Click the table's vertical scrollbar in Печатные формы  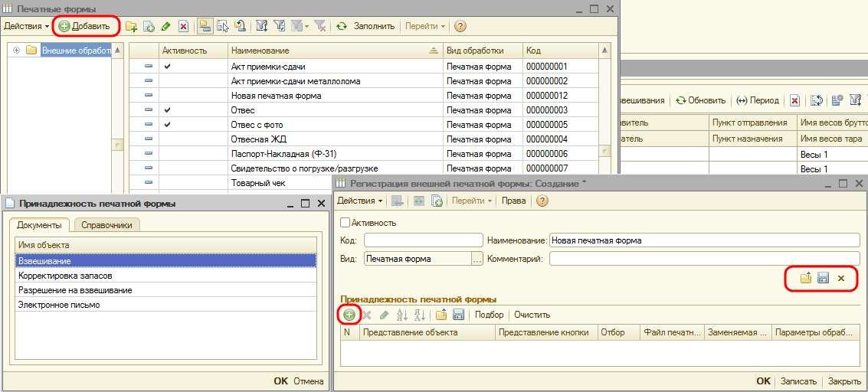point(605,115)
